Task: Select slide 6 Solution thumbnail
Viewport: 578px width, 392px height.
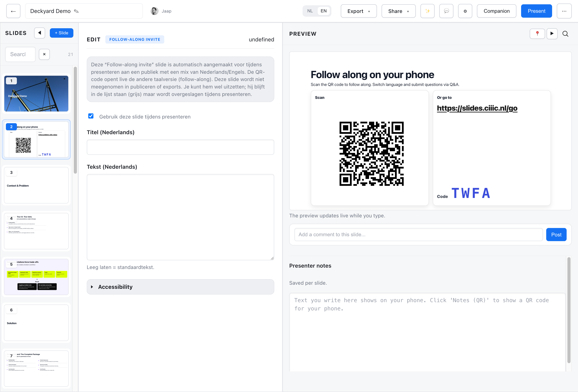Action: click(36, 323)
